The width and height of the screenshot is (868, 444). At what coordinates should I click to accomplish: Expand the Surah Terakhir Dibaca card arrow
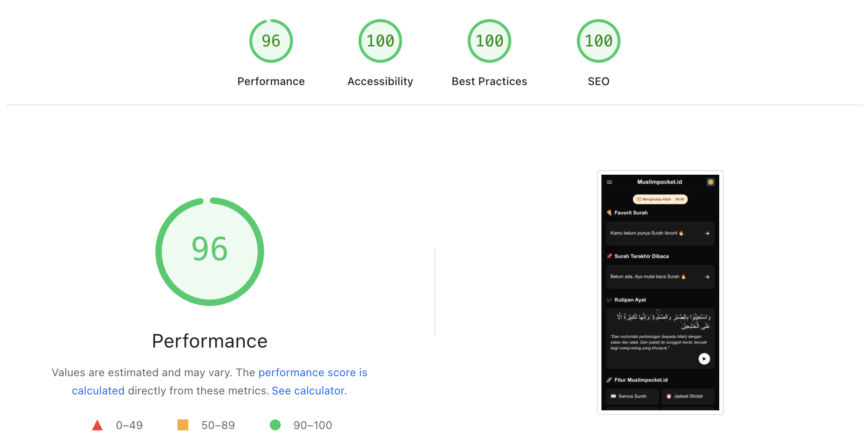coord(707,277)
